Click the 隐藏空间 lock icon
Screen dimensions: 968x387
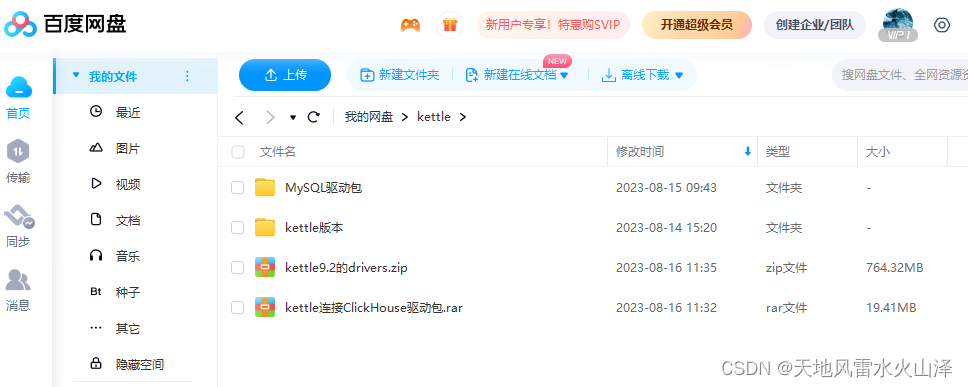96,363
